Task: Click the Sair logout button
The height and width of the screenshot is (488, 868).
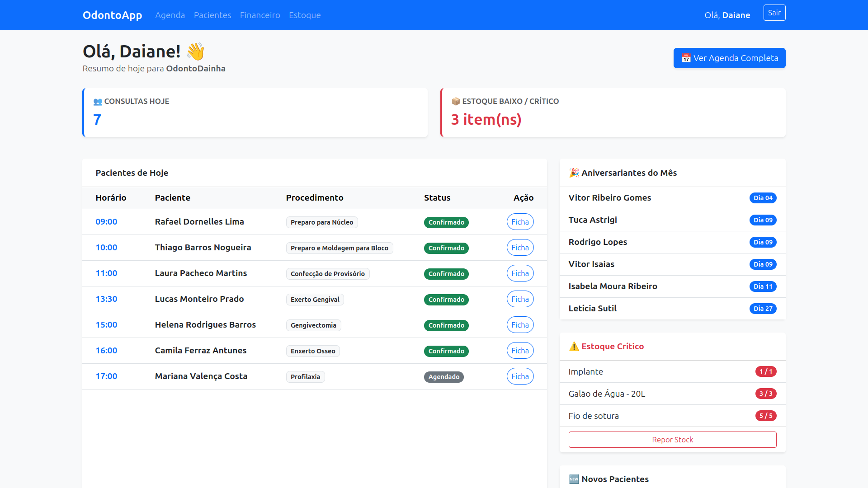Action: [x=774, y=13]
